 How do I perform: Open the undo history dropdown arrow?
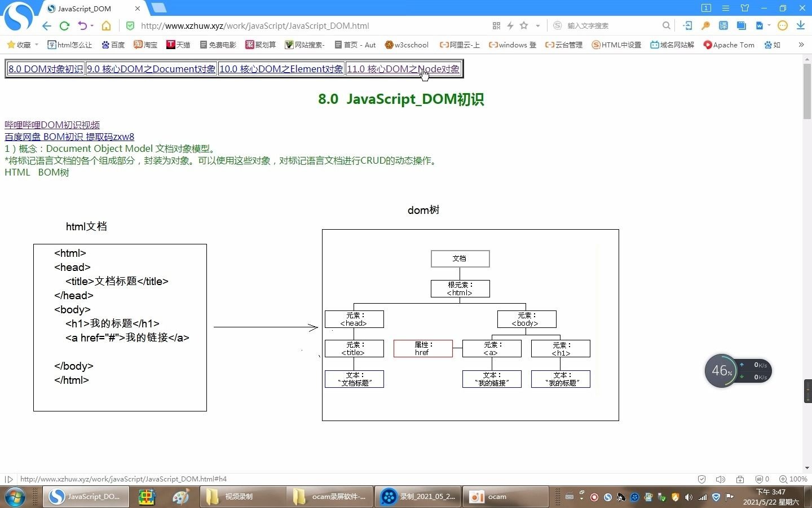point(92,26)
